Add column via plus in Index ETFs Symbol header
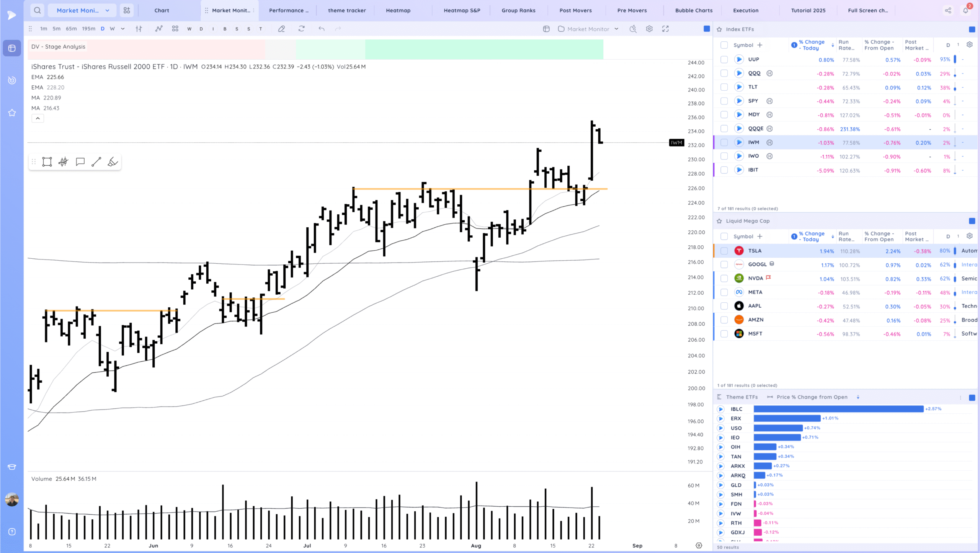Viewport: 980px width, 553px height. pyautogui.click(x=760, y=45)
